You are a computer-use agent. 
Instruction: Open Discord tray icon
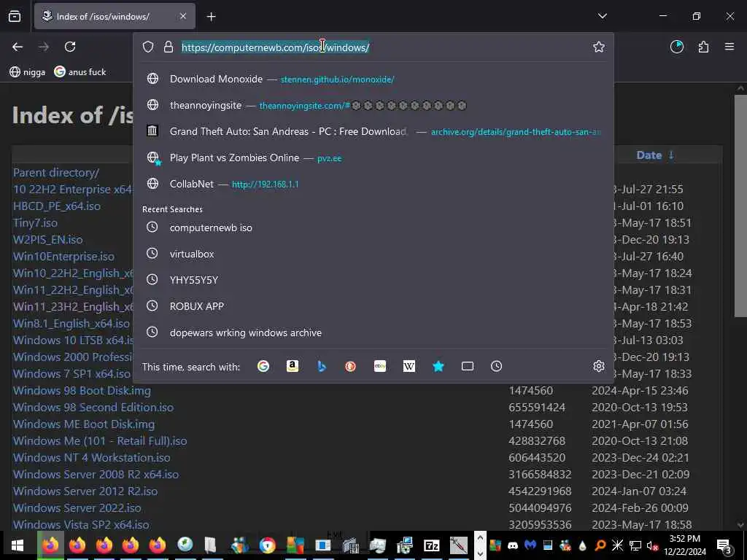[513, 545]
